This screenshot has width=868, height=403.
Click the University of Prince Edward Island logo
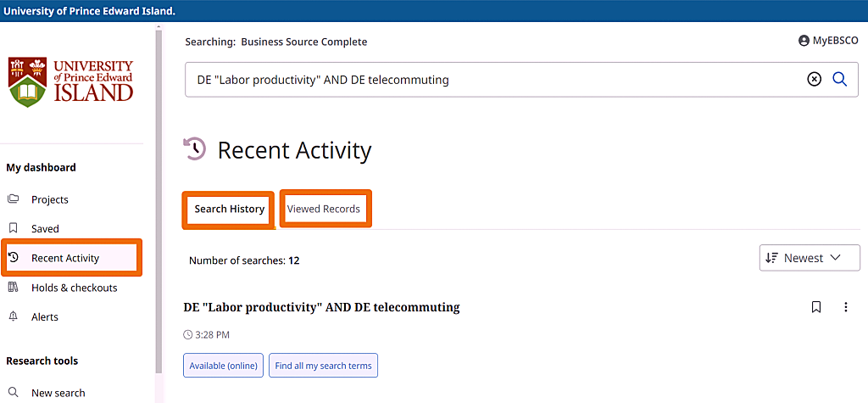point(71,81)
